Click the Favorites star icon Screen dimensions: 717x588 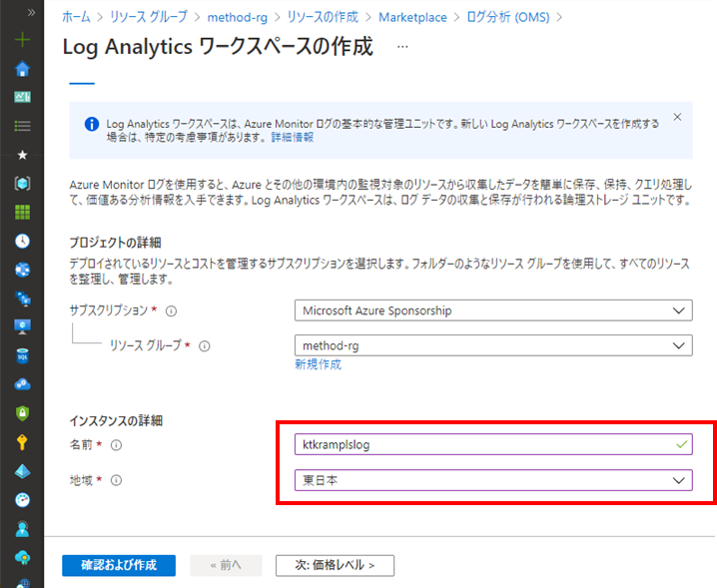click(x=22, y=155)
